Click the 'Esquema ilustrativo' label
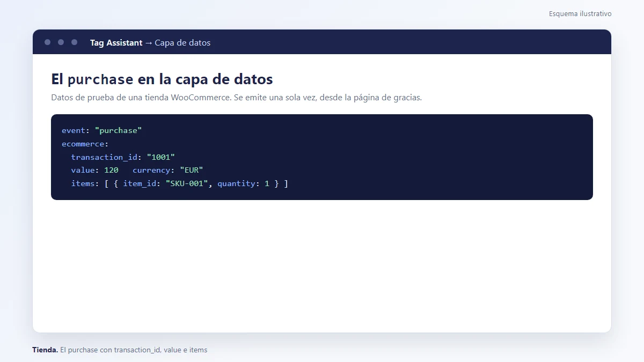Image resolution: width=644 pixels, height=362 pixels. click(580, 14)
